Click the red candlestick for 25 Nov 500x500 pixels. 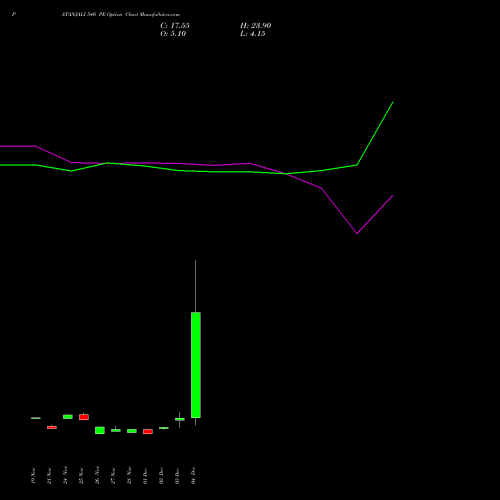pos(84,417)
